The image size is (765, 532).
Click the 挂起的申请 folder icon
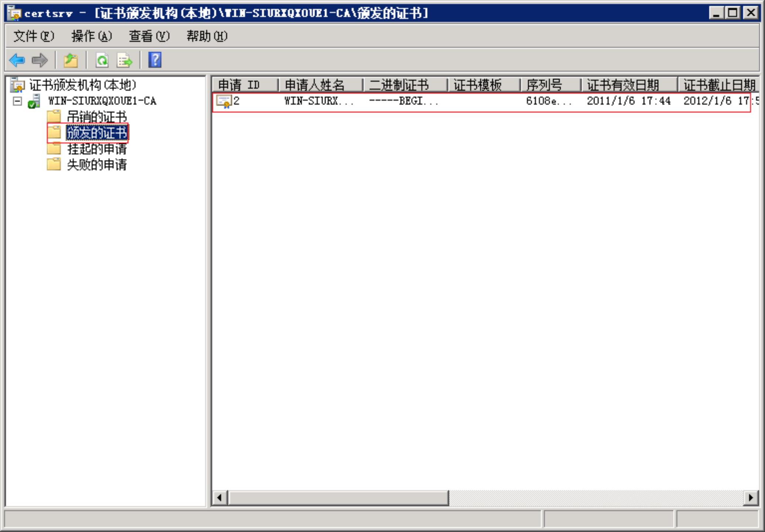(54, 149)
